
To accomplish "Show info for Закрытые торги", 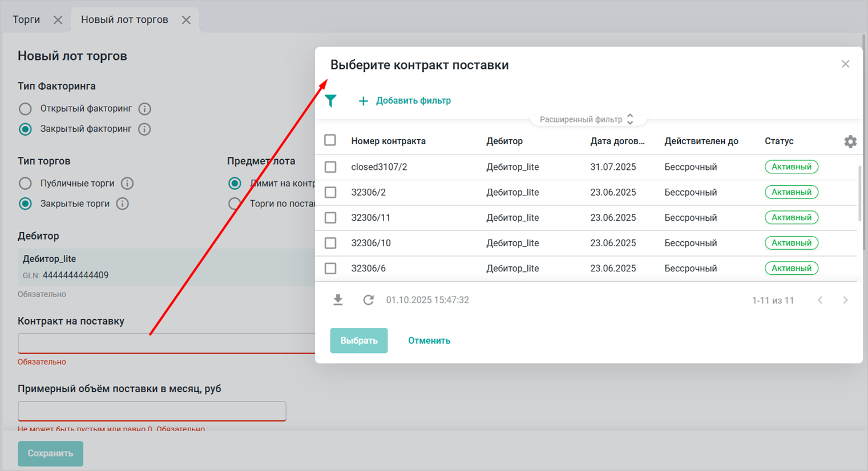I will 122,204.
